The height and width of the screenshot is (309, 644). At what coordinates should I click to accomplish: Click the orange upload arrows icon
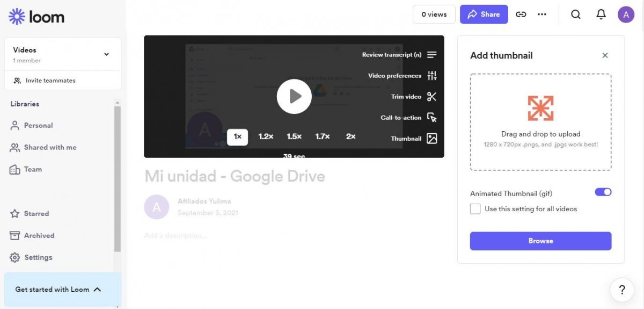click(540, 108)
